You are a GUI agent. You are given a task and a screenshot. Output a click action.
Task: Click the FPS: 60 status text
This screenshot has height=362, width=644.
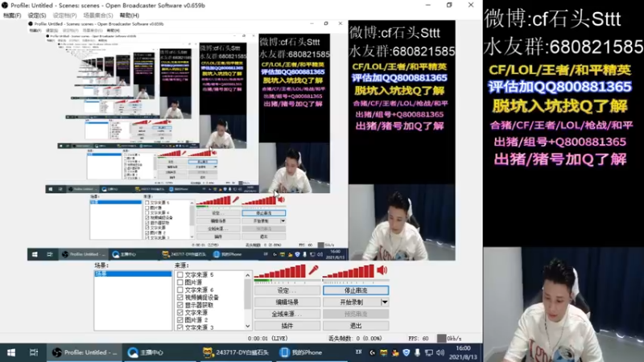tap(419, 339)
